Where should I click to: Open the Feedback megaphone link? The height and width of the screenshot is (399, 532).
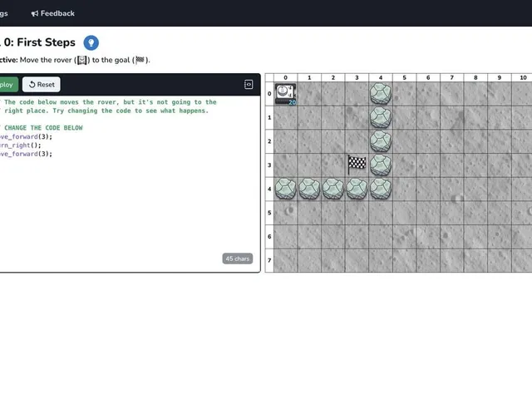click(x=53, y=13)
